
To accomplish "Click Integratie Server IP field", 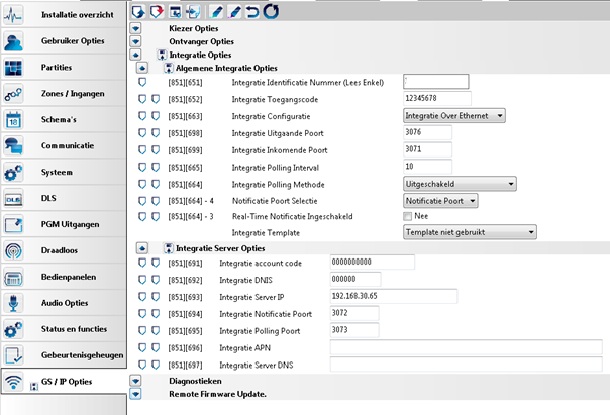I will [393, 296].
